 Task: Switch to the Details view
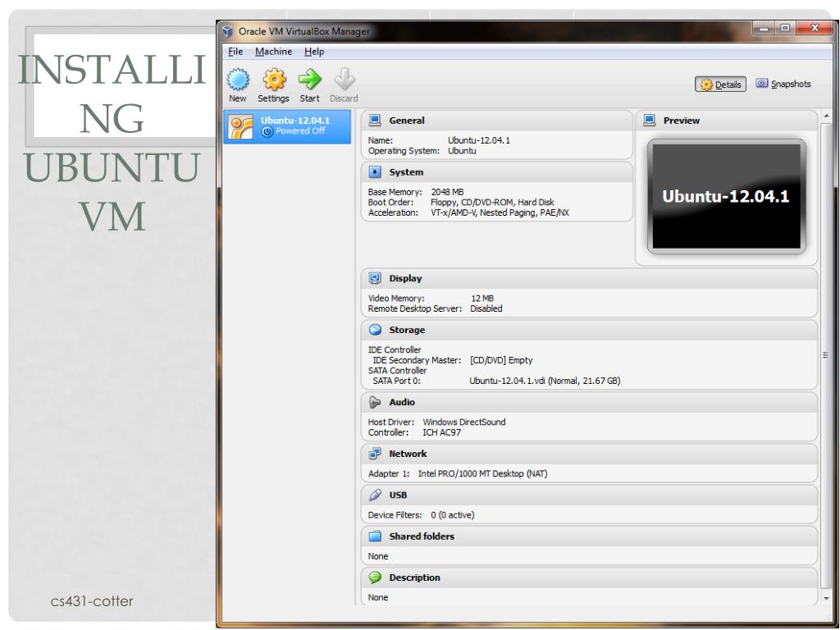click(720, 84)
